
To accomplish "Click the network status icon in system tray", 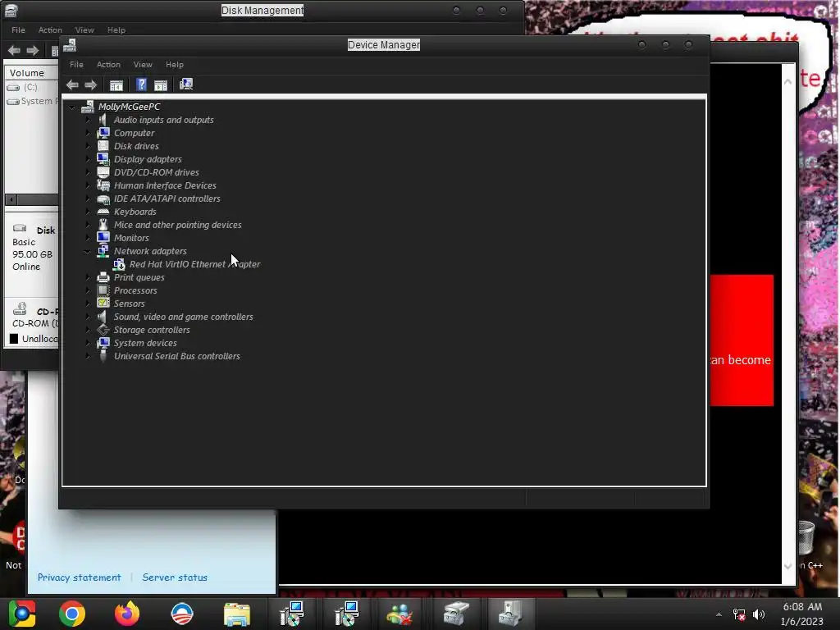I will pos(739,614).
